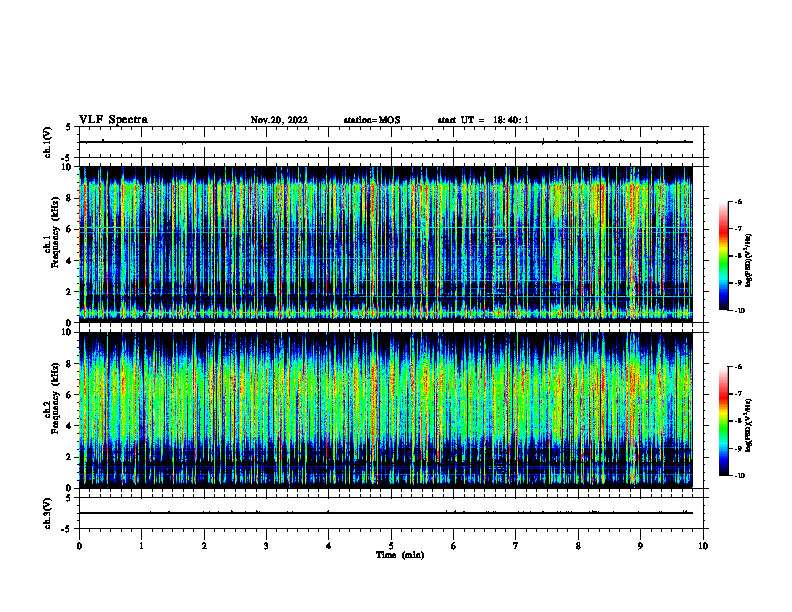The width and height of the screenshot is (792, 612).
Task: Click the ch.1 spectrogram color scale bar
Action: tap(723, 256)
